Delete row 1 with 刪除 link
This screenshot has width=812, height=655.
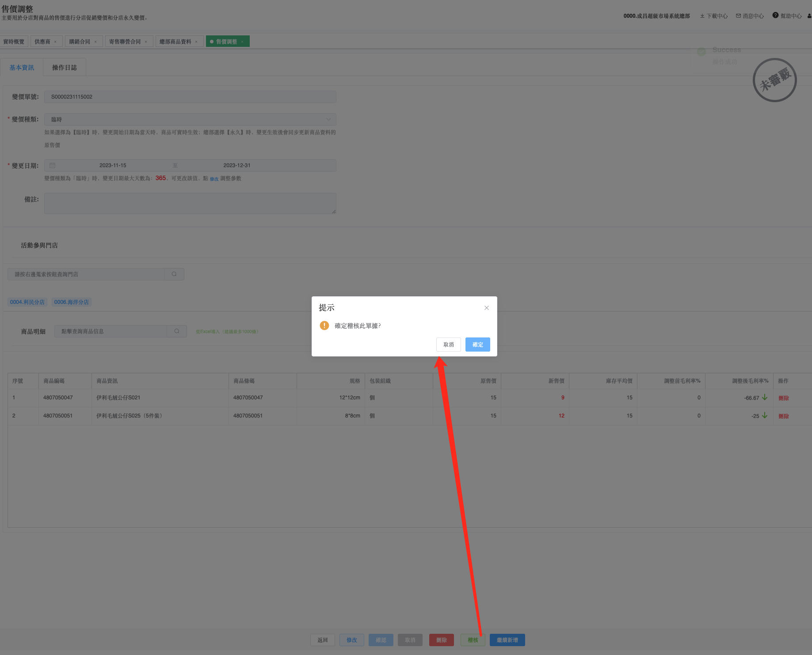click(x=784, y=398)
